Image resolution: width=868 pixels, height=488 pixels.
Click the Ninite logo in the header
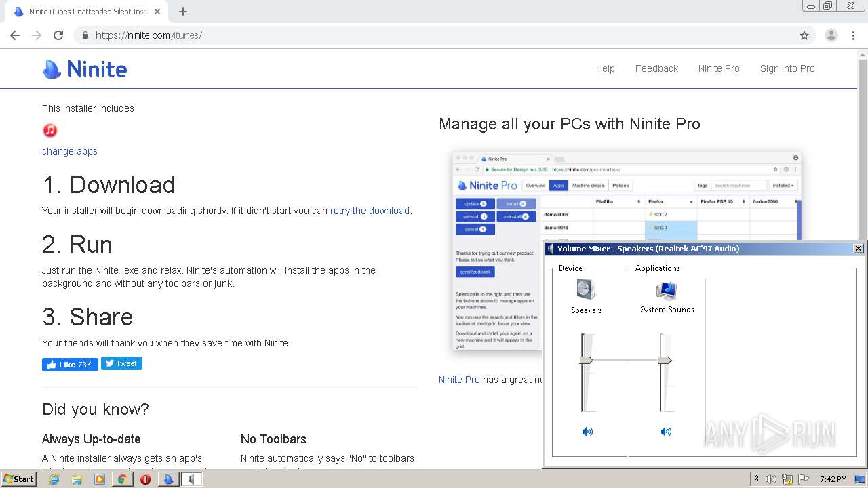tap(85, 69)
